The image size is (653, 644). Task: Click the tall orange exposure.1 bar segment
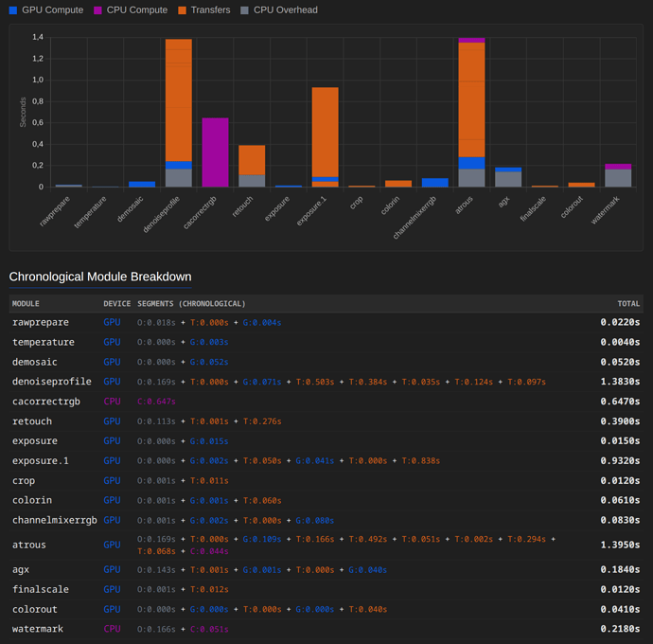[x=325, y=131]
